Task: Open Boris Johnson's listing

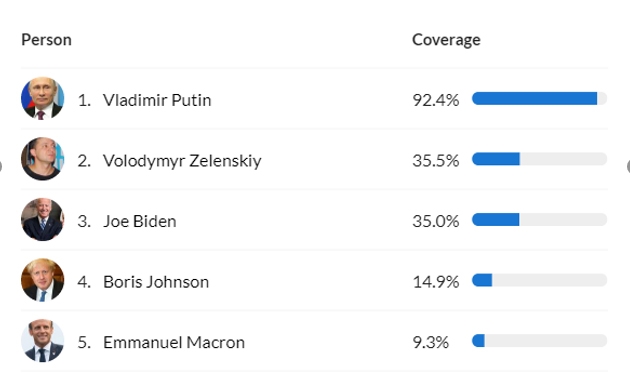Action: pyautogui.click(x=156, y=282)
